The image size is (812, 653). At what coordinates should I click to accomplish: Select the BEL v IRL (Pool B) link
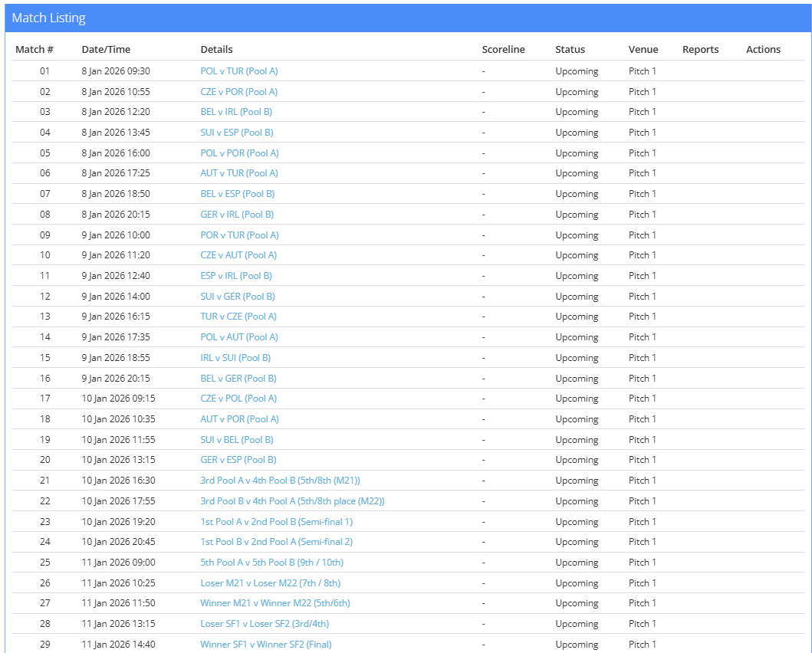pos(236,112)
